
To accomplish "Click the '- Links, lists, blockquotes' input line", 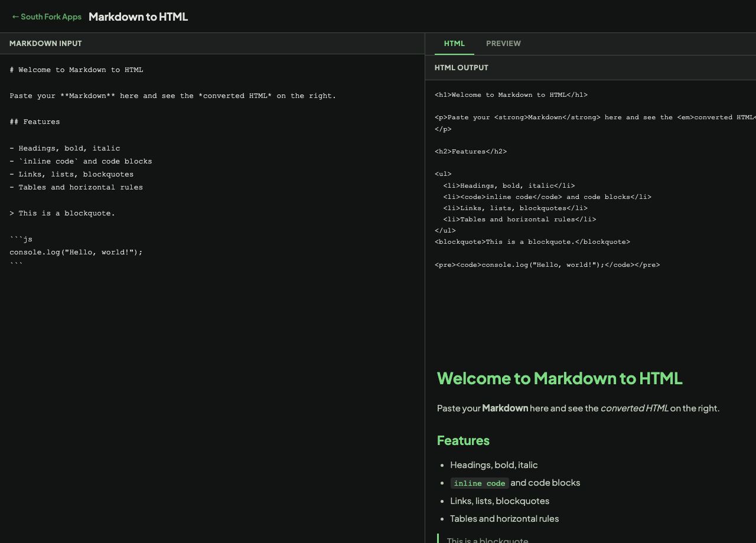I will click(x=71, y=174).
